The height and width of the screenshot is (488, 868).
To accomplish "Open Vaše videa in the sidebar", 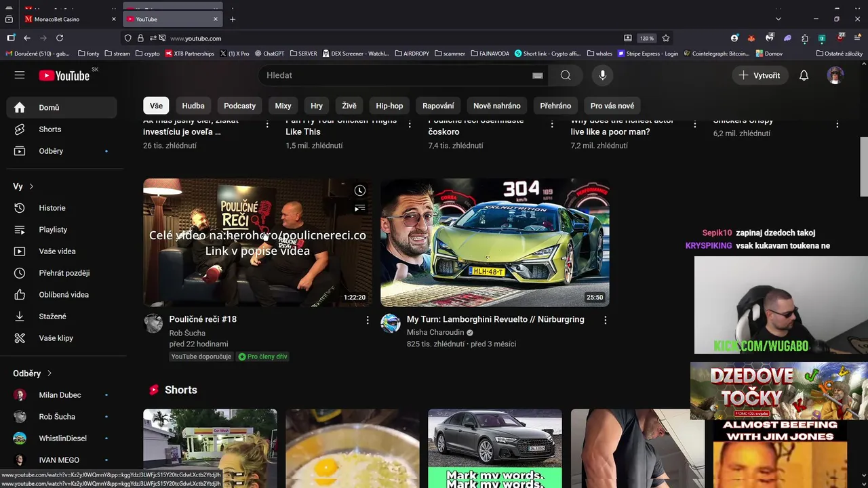I will 62,251.
